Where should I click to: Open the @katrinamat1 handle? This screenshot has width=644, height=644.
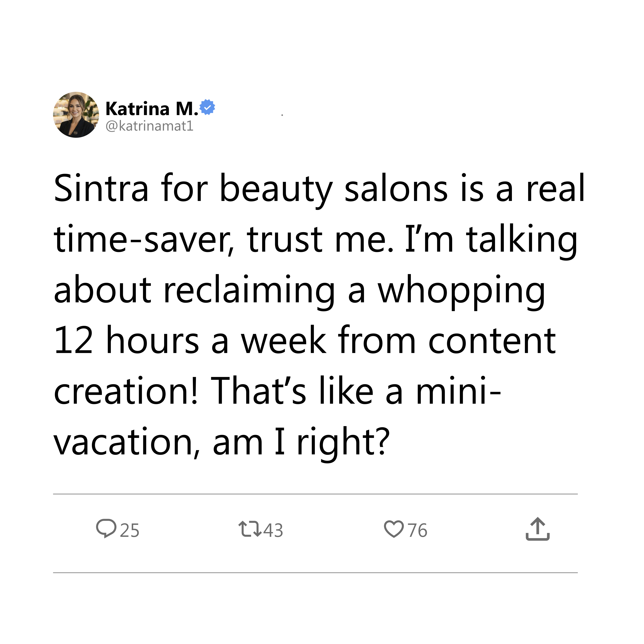tap(149, 126)
